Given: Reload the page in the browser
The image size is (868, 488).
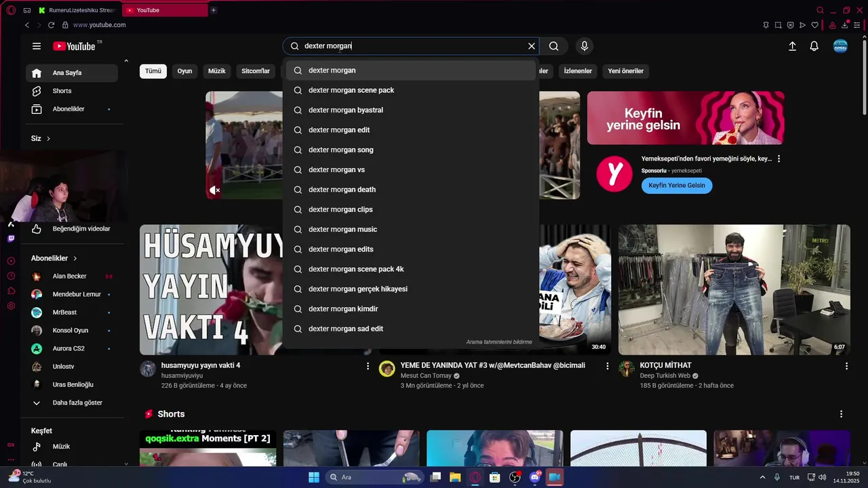Looking at the screenshot, I should click(51, 25).
